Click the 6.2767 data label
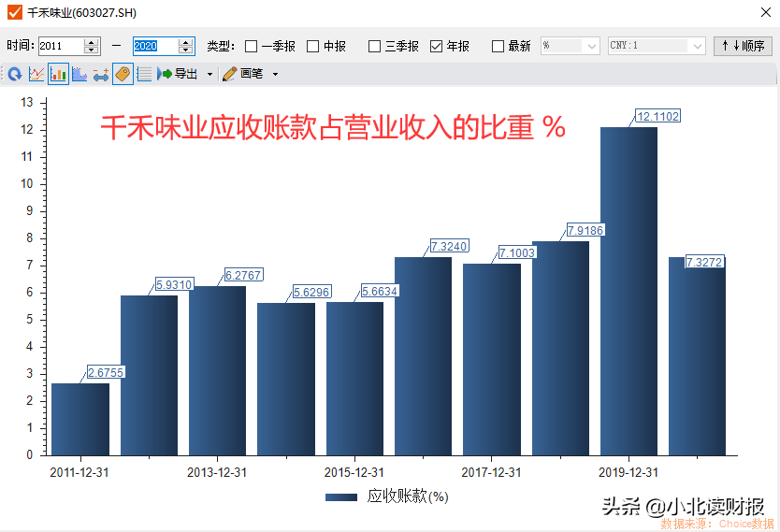The height and width of the screenshot is (532, 780). [243, 276]
